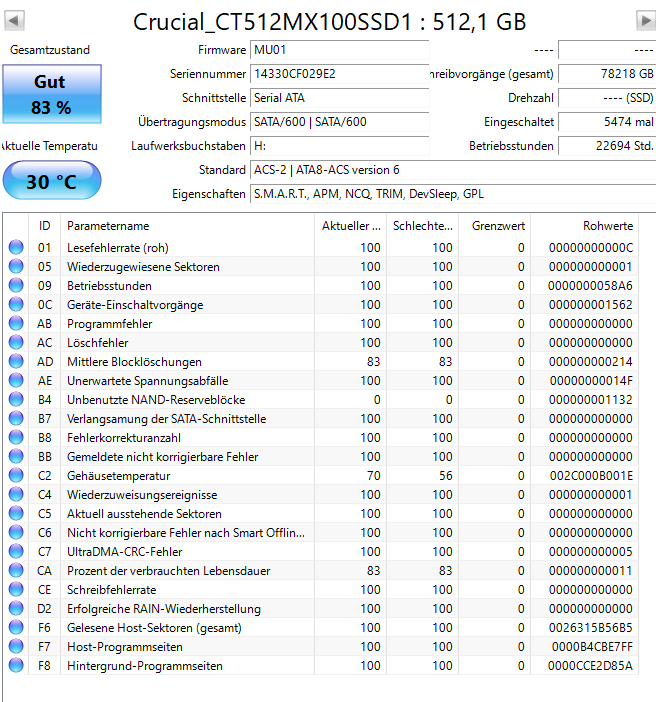This screenshot has height=702, width=656.
Task: Click status icon for Wiederzuweisungsereignisse
Action: pyautogui.click(x=16, y=495)
